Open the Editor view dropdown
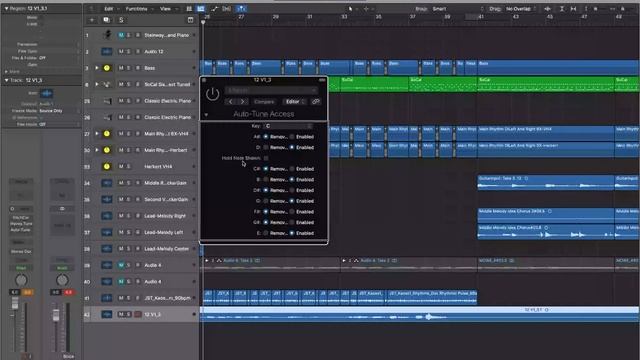The height and width of the screenshot is (360, 640). [x=295, y=102]
